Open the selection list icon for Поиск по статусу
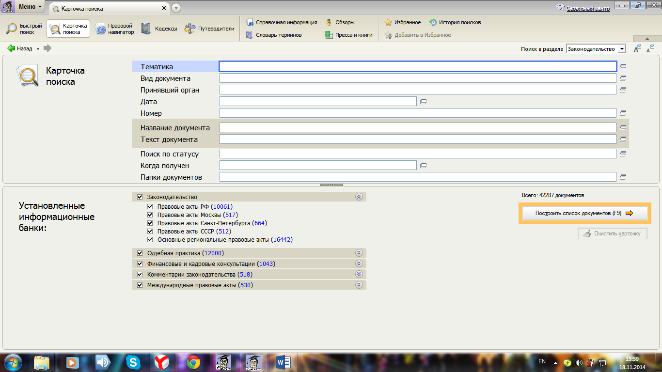662x372 pixels. pyautogui.click(x=623, y=154)
